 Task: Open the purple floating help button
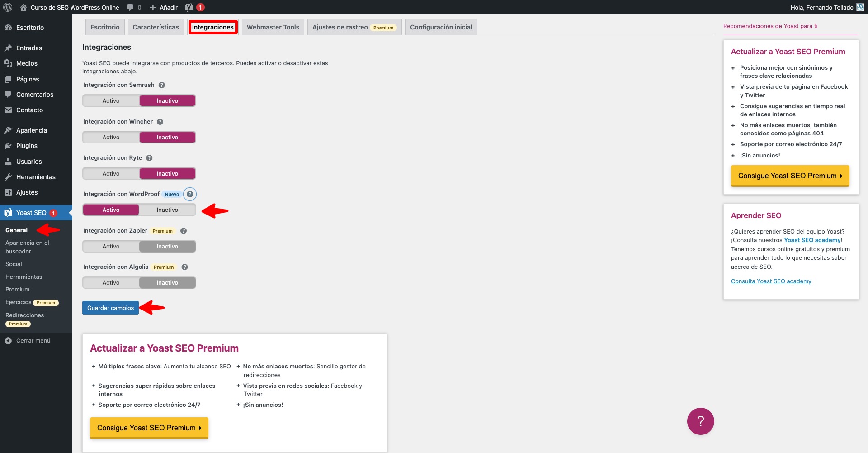coord(700,421)
